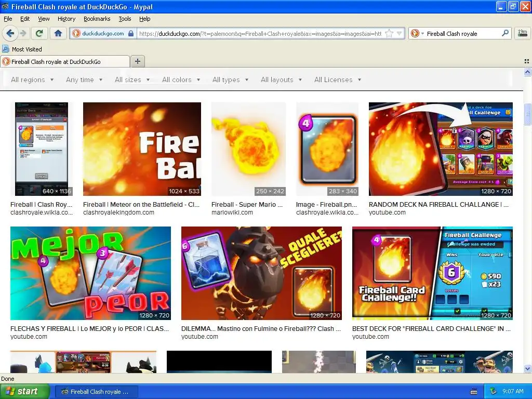Click the 19m toolbar button
The height and width of the screenshot is (399, 532).
pos(523,33)
